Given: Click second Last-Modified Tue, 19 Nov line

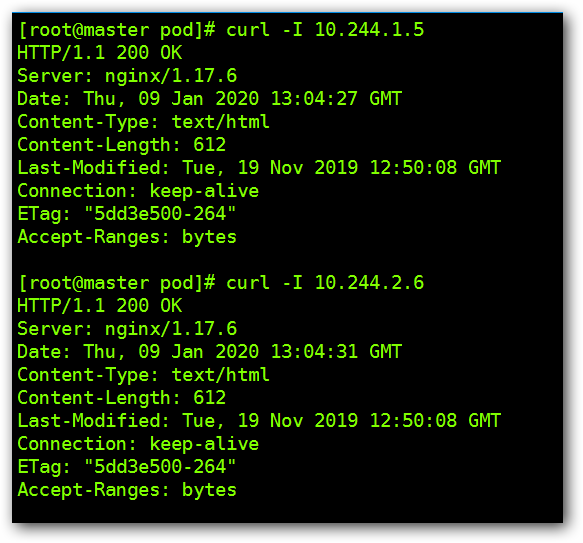Looking at the screenshot, I should tap(259, 421).
